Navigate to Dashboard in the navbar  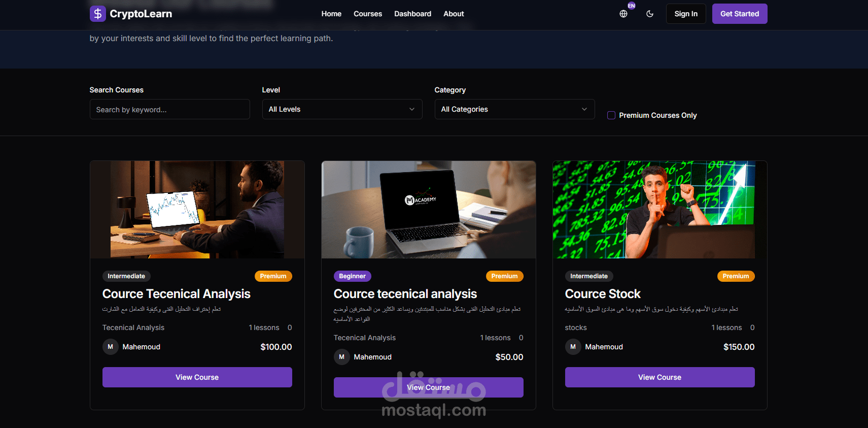click(413, 14)
